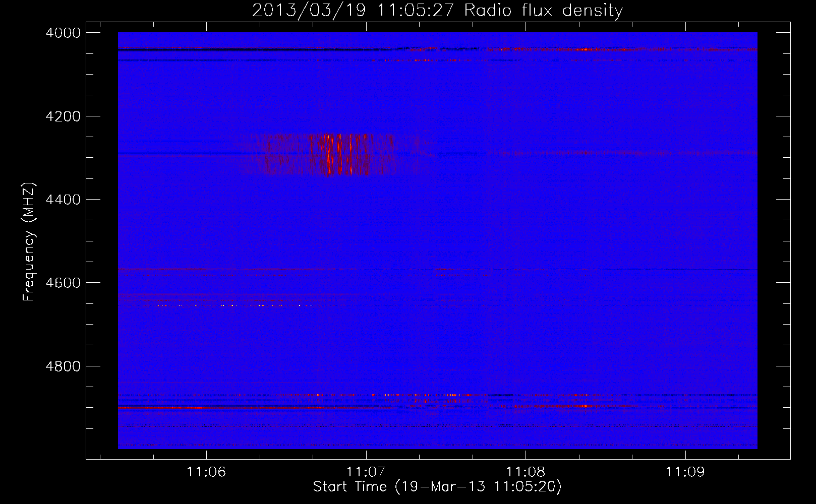Click the 11:07 time axis label

click(366, 472)
